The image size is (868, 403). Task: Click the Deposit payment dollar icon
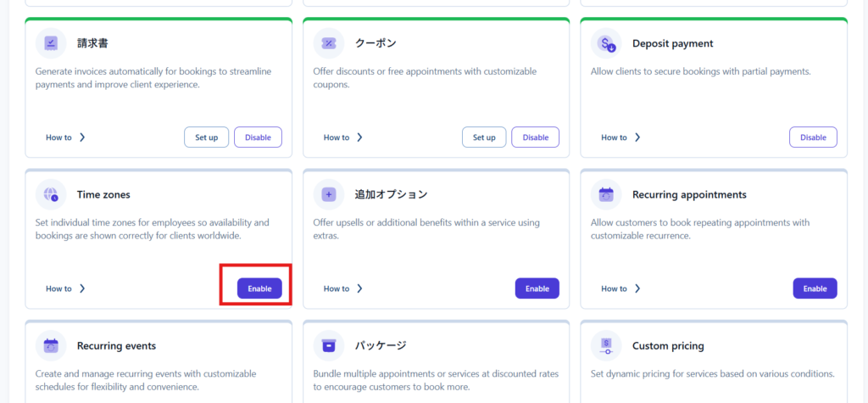(607, 43)
